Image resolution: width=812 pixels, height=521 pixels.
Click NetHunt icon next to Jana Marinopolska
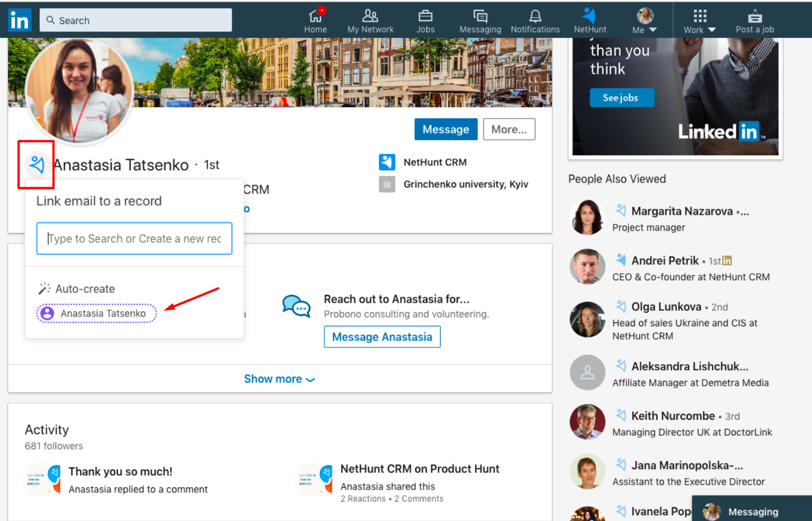pos(620,464)
